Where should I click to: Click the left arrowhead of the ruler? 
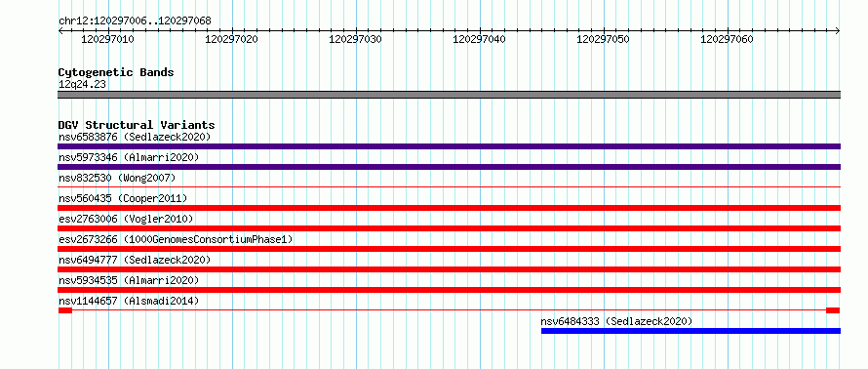pos(60,31)
